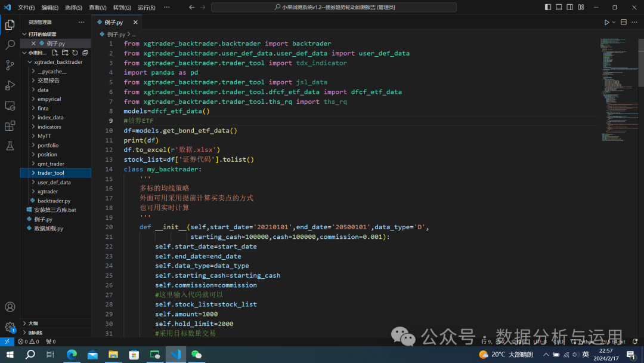Open the 转到(G) menu

[122, 7]
